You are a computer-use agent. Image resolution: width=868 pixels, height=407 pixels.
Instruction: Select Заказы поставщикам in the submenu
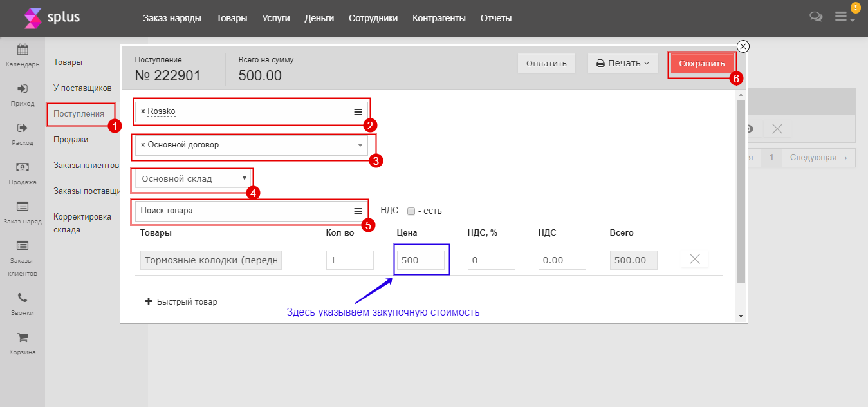(87, 191)
